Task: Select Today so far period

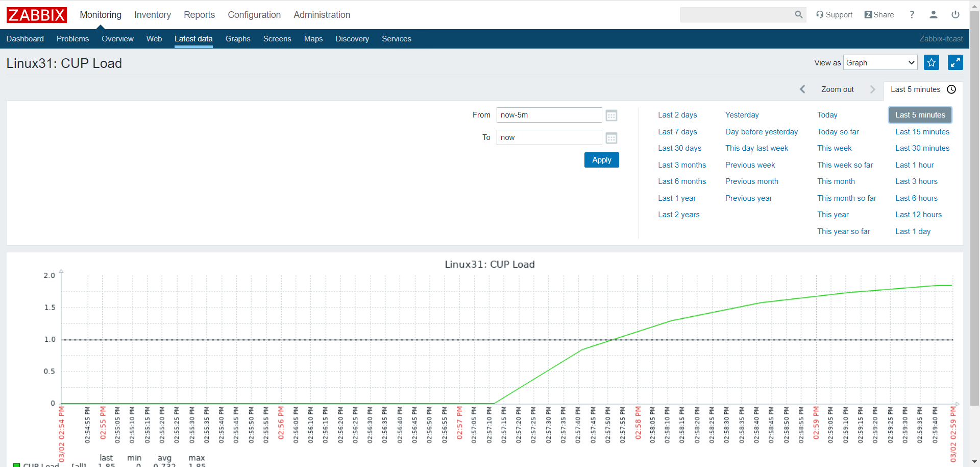Action: point(838,132)
